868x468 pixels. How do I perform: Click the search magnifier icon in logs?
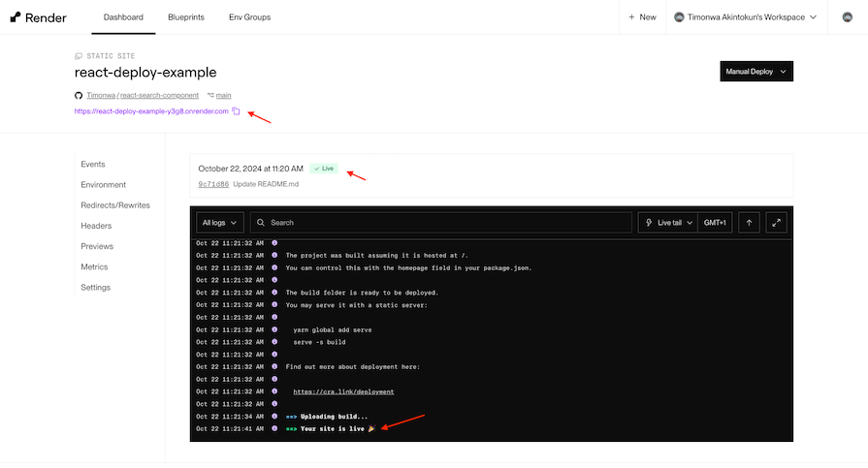(261, 222)
